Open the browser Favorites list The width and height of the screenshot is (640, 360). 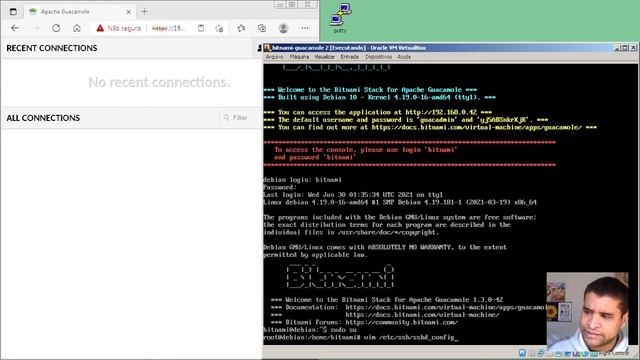241,28
